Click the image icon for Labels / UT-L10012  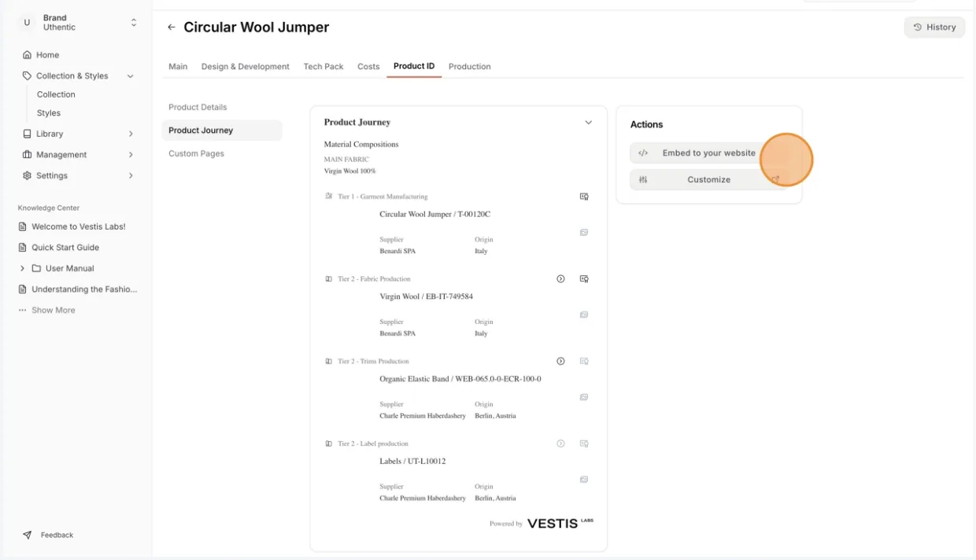point(584,480)
